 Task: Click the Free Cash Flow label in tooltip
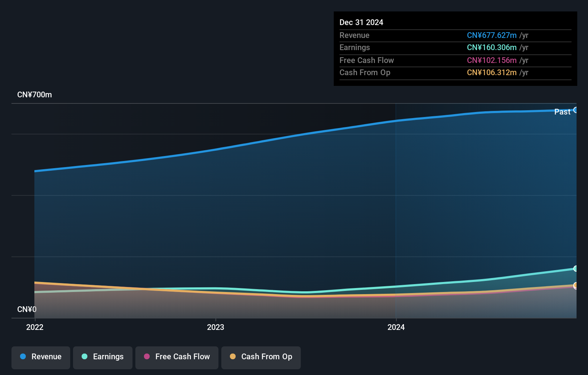[367, 60]
